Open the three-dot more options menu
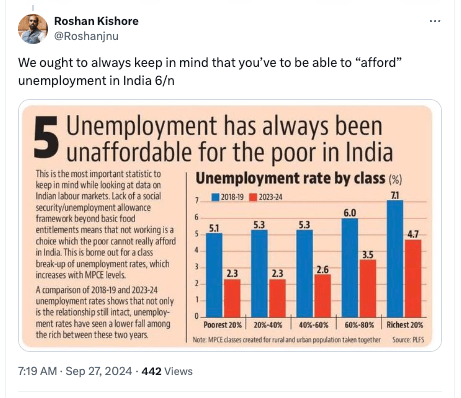 pyautogui.click(x=435, y=21)
